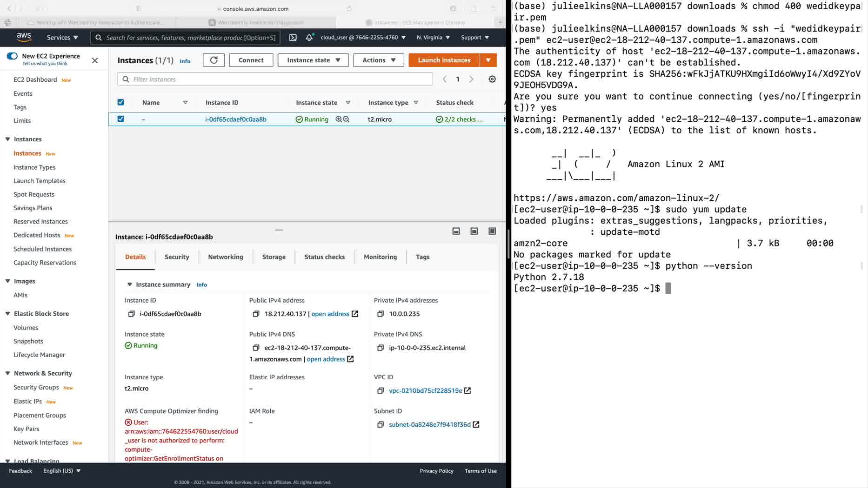Open the Instance state dropdown
Image resolution: width=868 pixels, height=488 pixels.
pos(313,60)
